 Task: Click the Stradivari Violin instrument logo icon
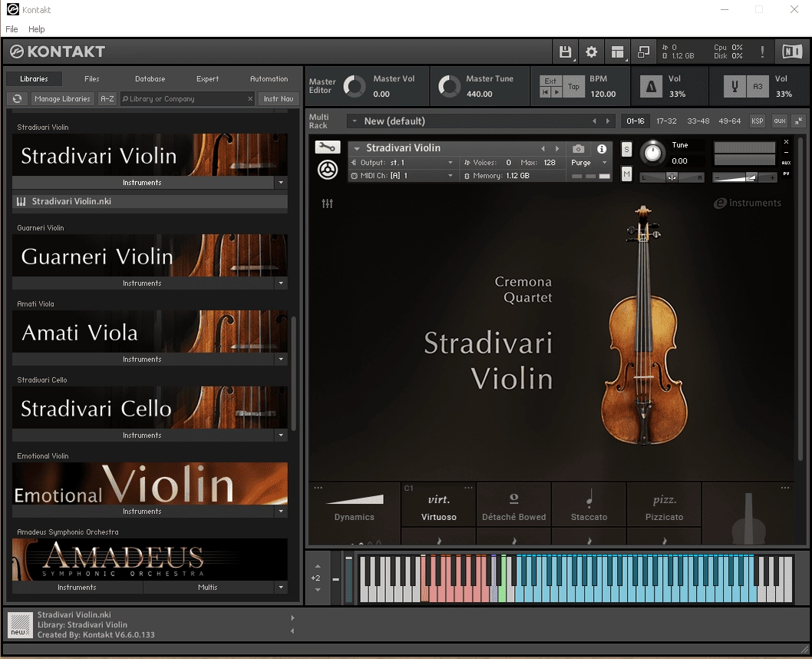point(327,170)
